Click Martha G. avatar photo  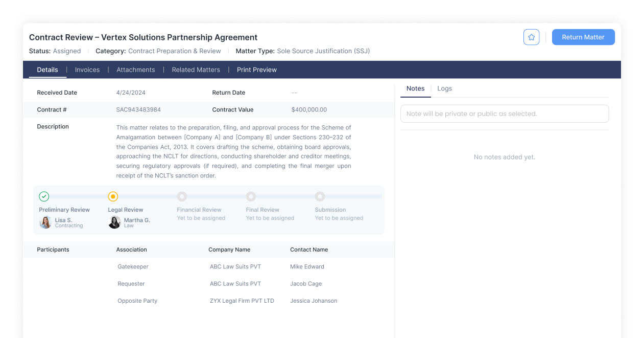114,222
